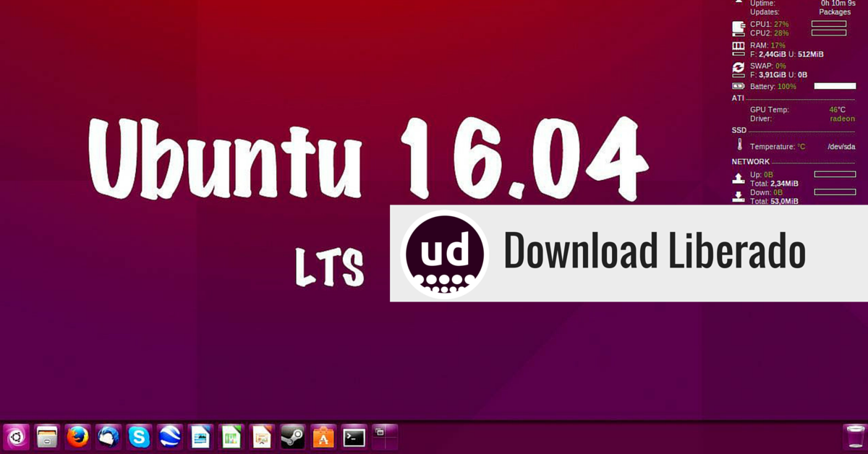Launch the Terminal from the dock
Image resolution: width=868 pixels, height=454 pixels.
pos(354,437)
